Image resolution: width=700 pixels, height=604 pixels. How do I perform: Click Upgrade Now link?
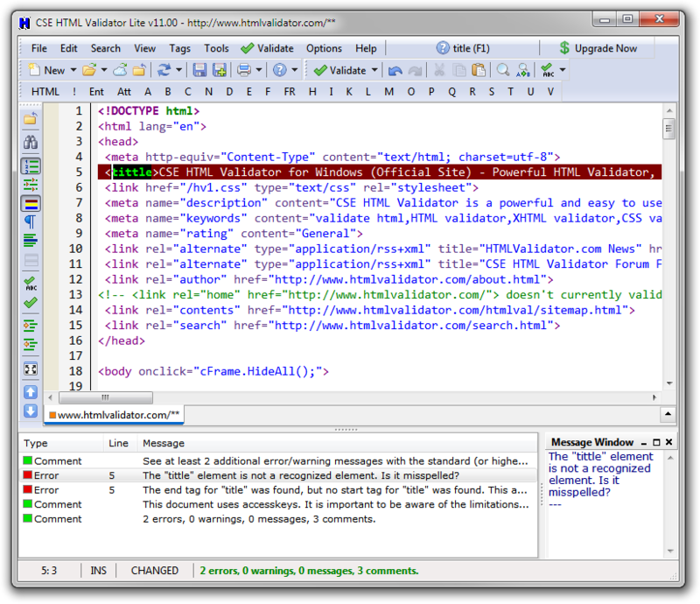coord(598,48)
